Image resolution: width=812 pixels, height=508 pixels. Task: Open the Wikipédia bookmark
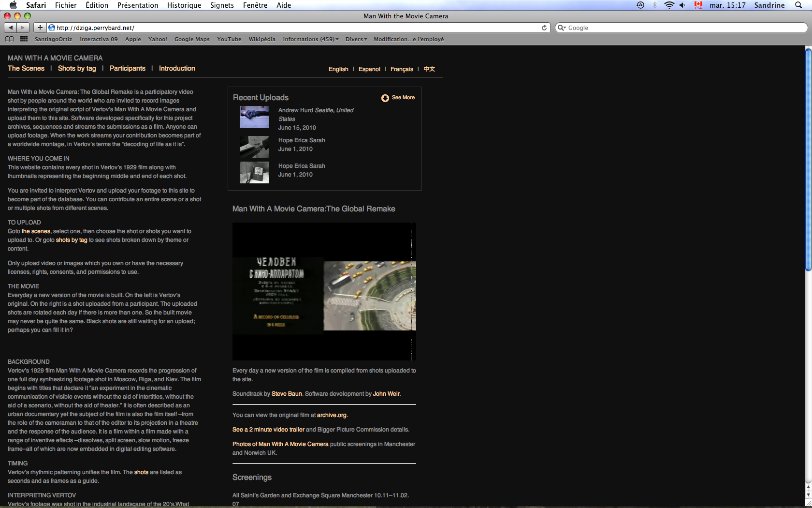click(262, 39)
